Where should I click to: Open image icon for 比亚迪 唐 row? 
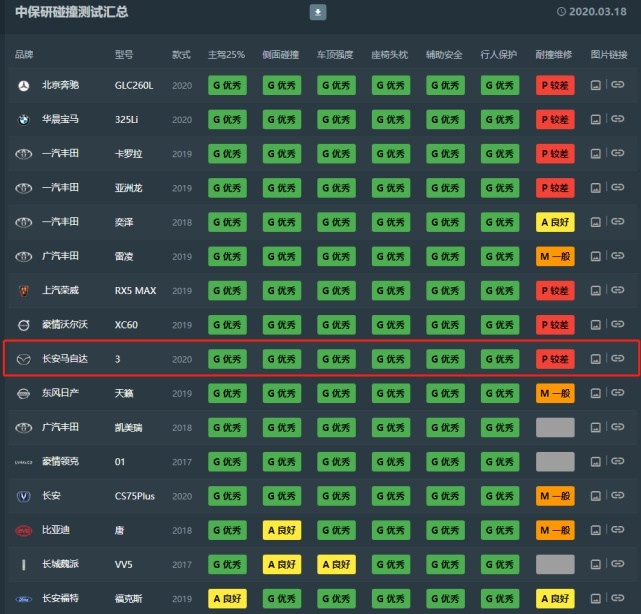tap(596, 530)
